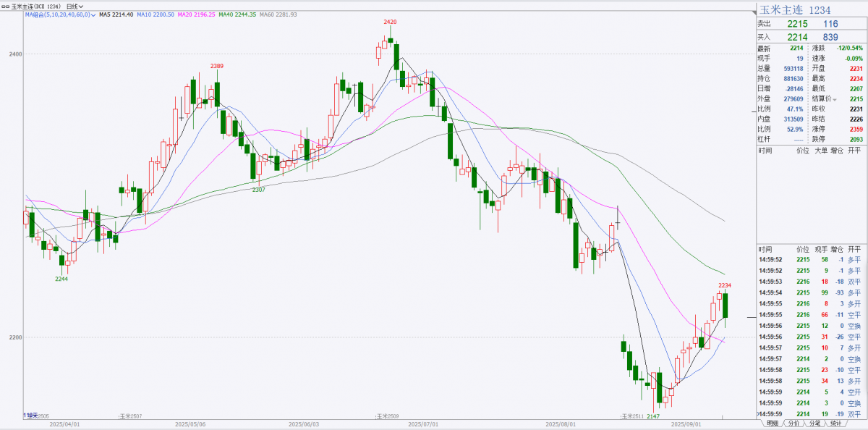The image size is (868, 430).
Task: Expand the MA组合 indicator settings dropdown
Action: click(x=93, y=14)
